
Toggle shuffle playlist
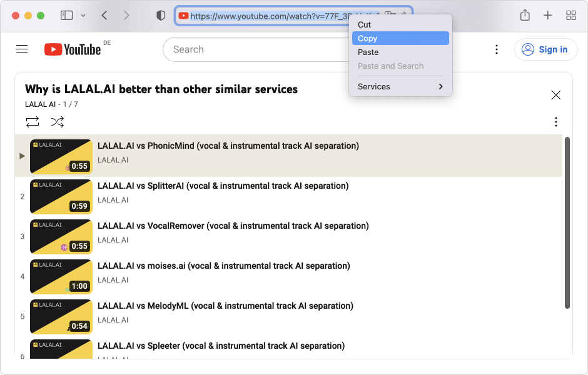tap(58, 122)
